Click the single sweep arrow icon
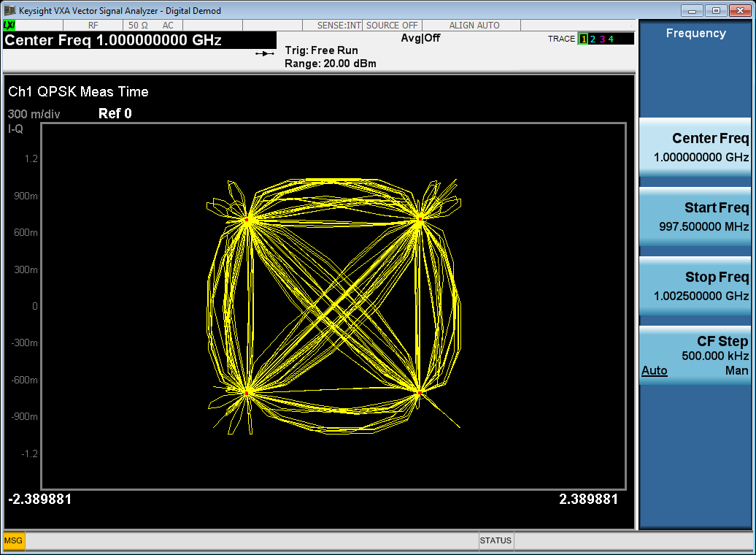Viewport: 756px width, 555px height. [x=264, y=53]
